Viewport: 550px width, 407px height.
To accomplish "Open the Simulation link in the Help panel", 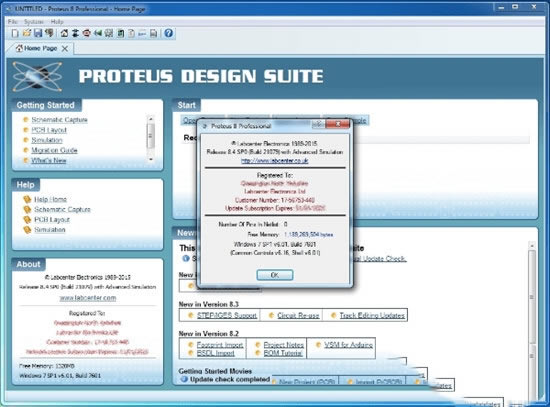I will [x=49, y=230].
